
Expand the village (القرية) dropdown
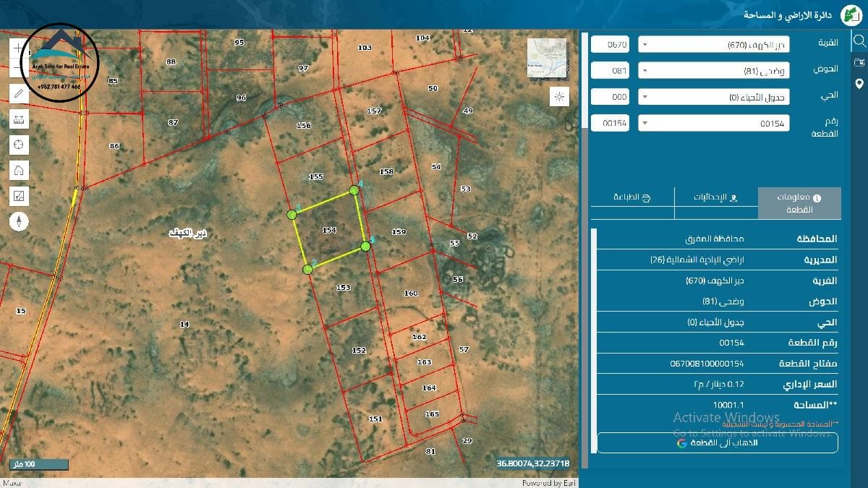pyautogui.click(x=713, y=45)
